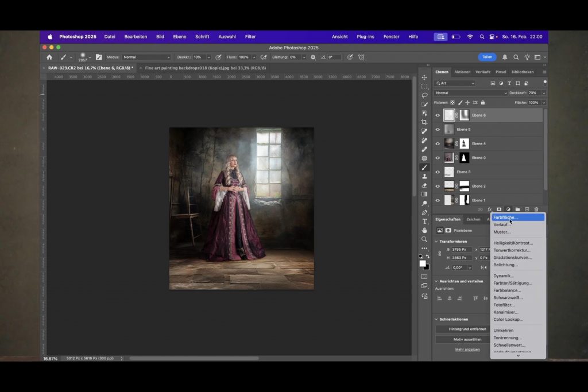The width and height of the screenshot is (588, 392).
Task: Click the add layer mask icon
Action: [x=498, y=209]
